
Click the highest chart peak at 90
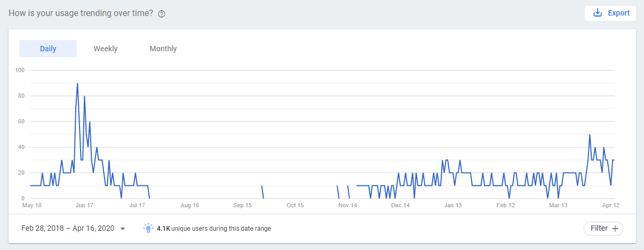tap(77, 84)
